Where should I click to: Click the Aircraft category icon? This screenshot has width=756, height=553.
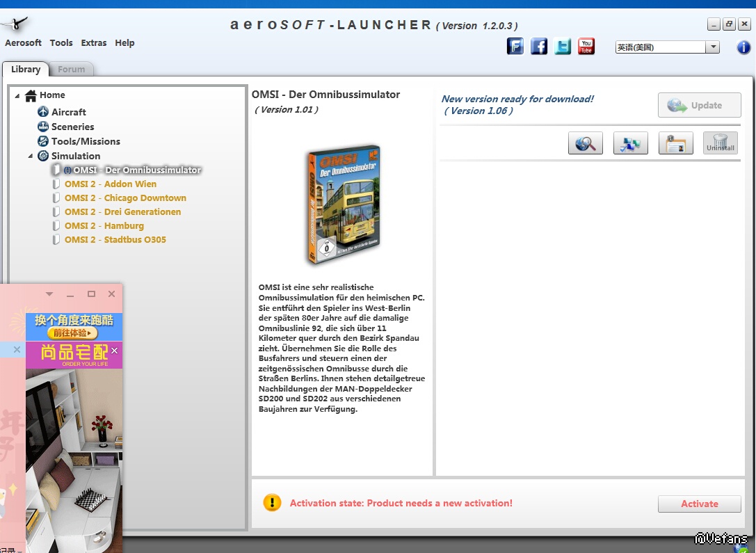click(43, 112)
